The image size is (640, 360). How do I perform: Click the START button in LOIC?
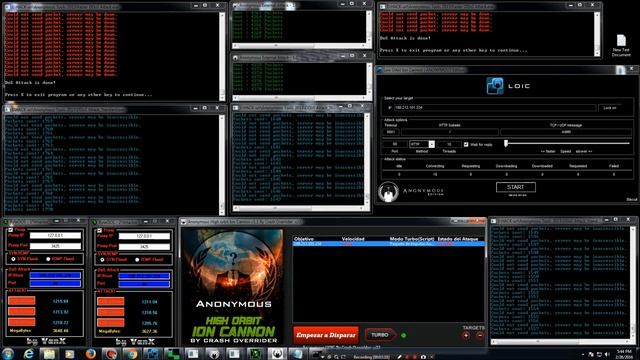(x=516, y=187)
